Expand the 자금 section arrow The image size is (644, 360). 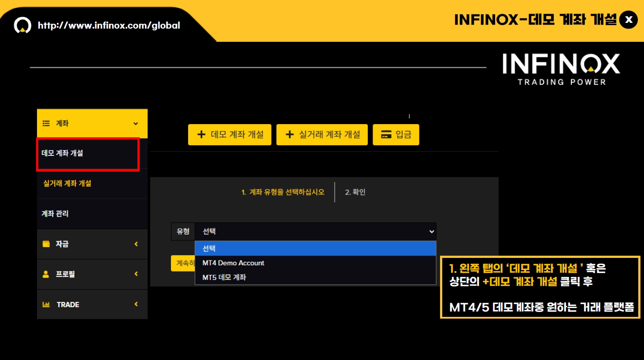tap(136, 244)
